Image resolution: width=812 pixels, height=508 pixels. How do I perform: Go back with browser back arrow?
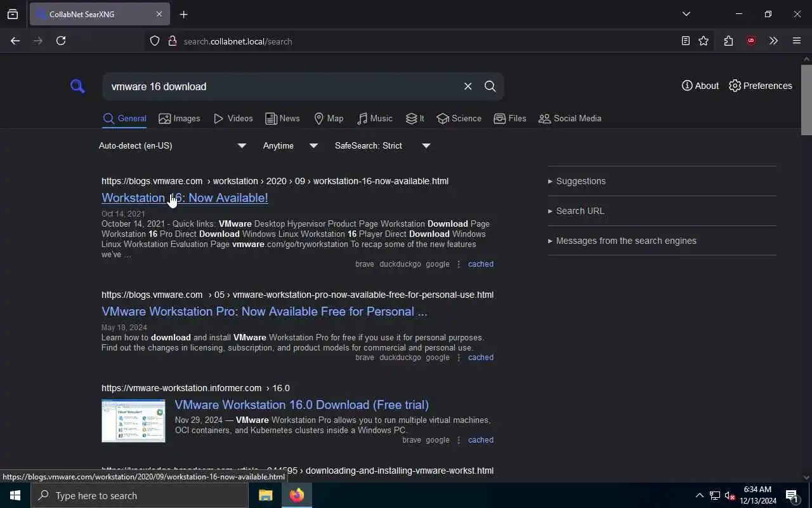pos(15,41)
